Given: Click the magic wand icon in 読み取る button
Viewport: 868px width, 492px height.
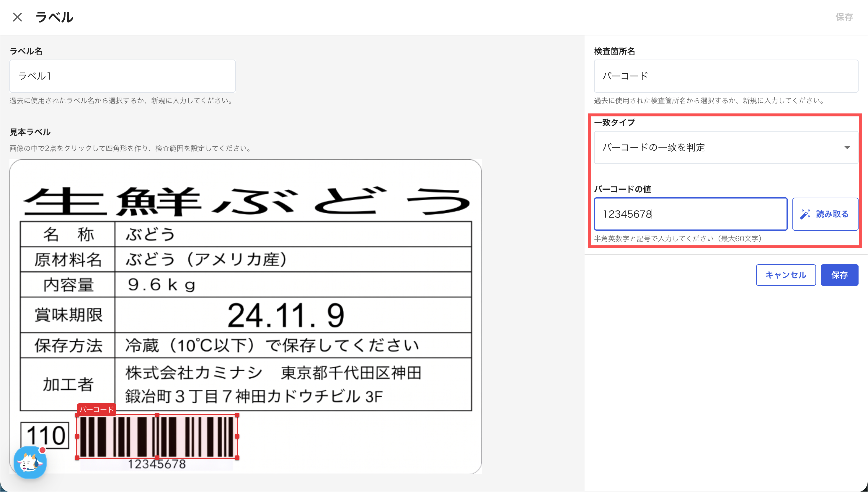Looking at the screenshot, I should 805,214.
